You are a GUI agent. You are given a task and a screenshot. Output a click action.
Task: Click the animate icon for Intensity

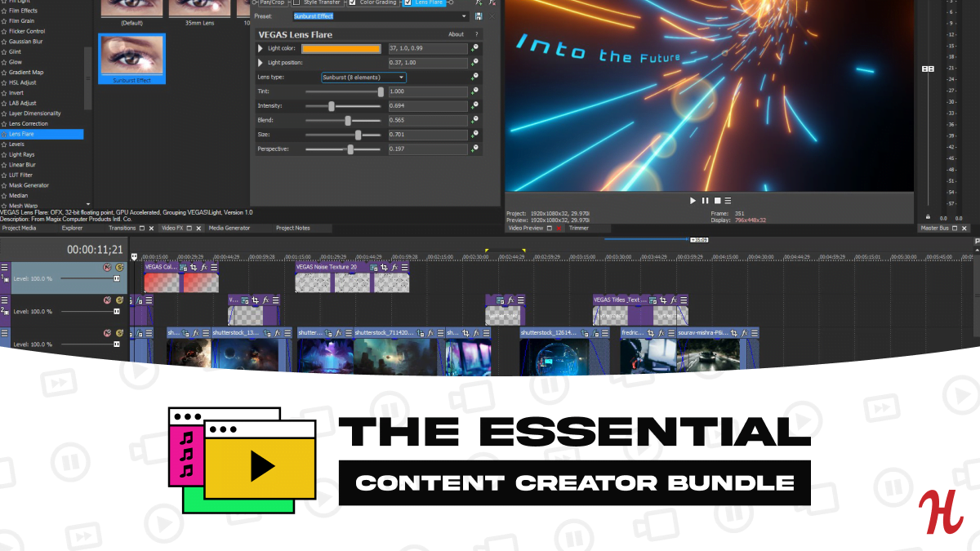[x=474, y=106]
